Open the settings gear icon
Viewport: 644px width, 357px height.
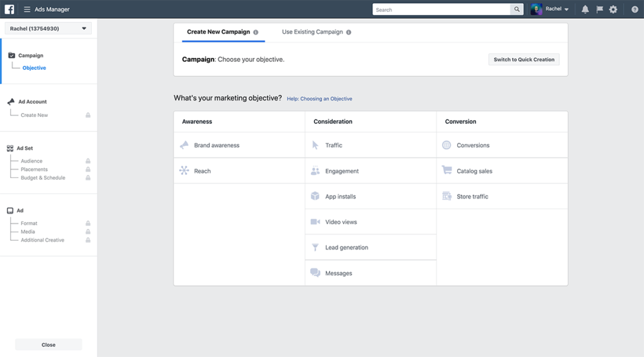pyautogui.click(x=613, y=9)
